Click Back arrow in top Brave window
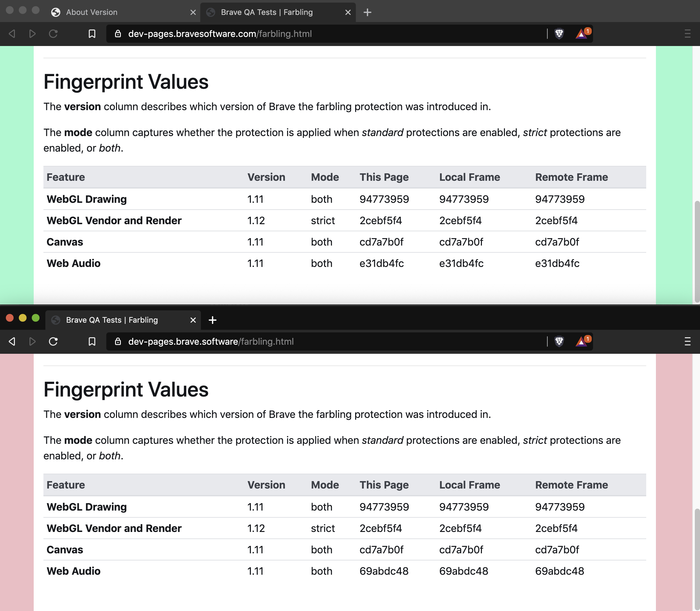700x611 pixels. [x=12, y=34]
